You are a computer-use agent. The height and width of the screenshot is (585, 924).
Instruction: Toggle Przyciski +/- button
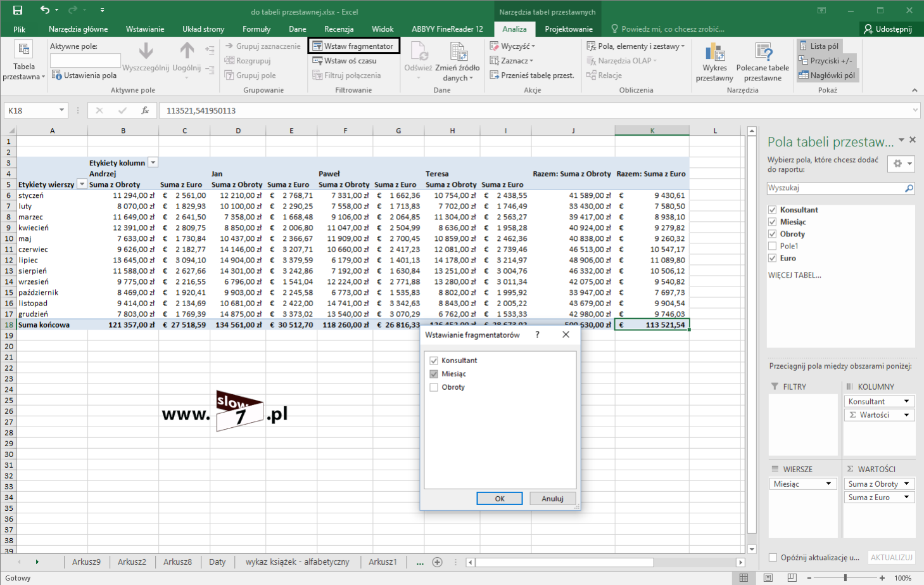pyautogui.click(x=826, y=60)
